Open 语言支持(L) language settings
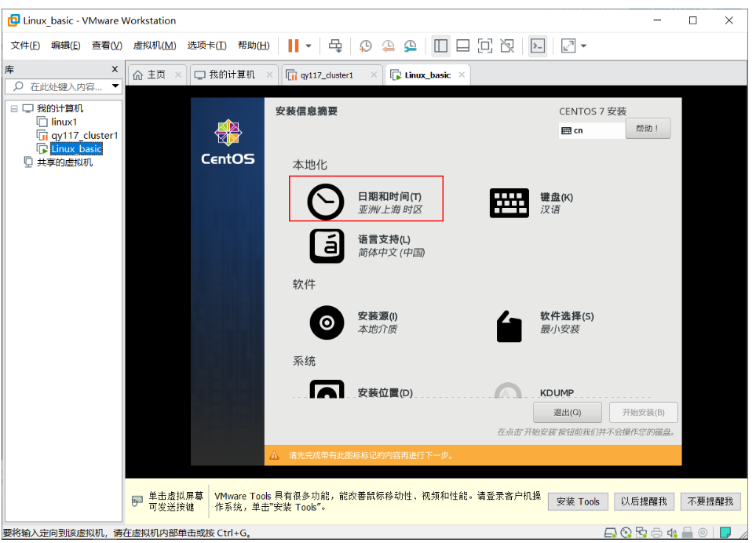This screenshot has width=756, height=543. [367, 246]
